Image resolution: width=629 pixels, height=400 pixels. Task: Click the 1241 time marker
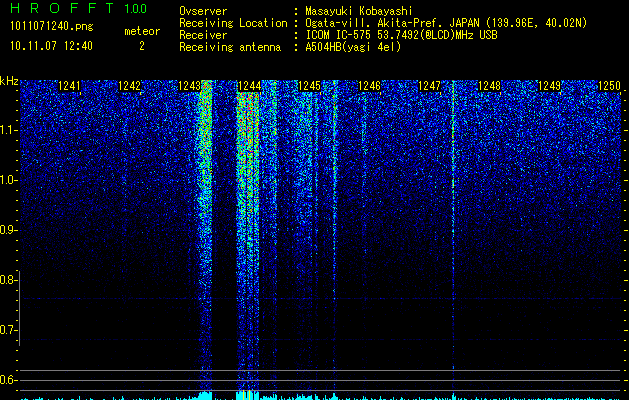point(69,86)
